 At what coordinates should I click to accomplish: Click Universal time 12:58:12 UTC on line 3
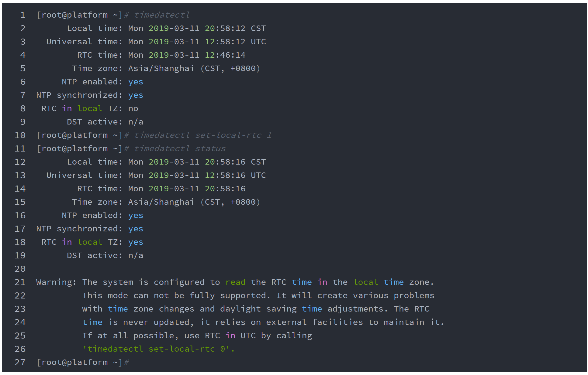pos(235,42)
